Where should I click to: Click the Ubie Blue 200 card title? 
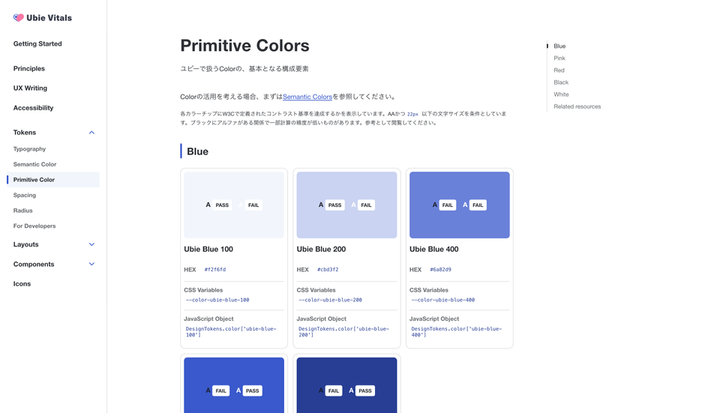pos(321,249)
